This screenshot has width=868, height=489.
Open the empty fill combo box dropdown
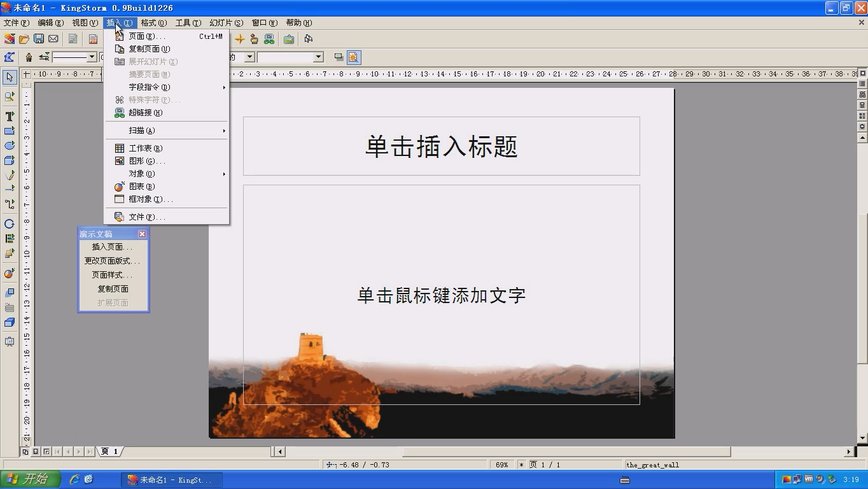[318, 57]
